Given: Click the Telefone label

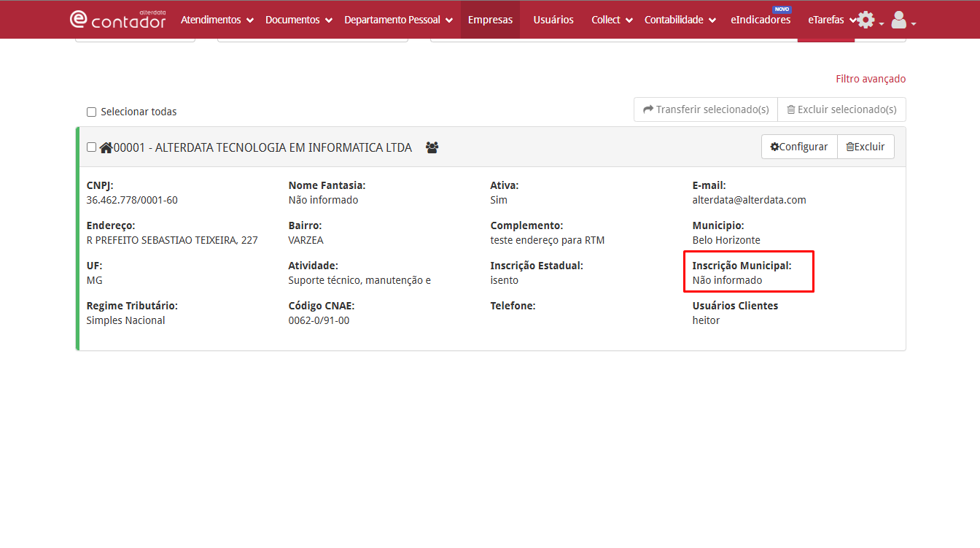Looking at the screenshot, I should pyautogui.click(x=513, y=306).
